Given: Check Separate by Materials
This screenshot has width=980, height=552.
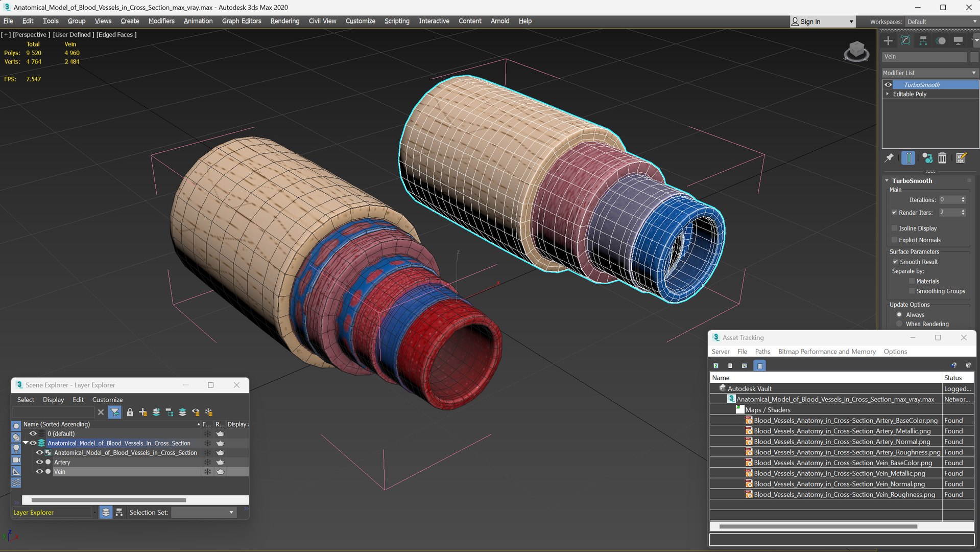Looking at the screenshot, I should pyautogui.click(x=912, y=281).
